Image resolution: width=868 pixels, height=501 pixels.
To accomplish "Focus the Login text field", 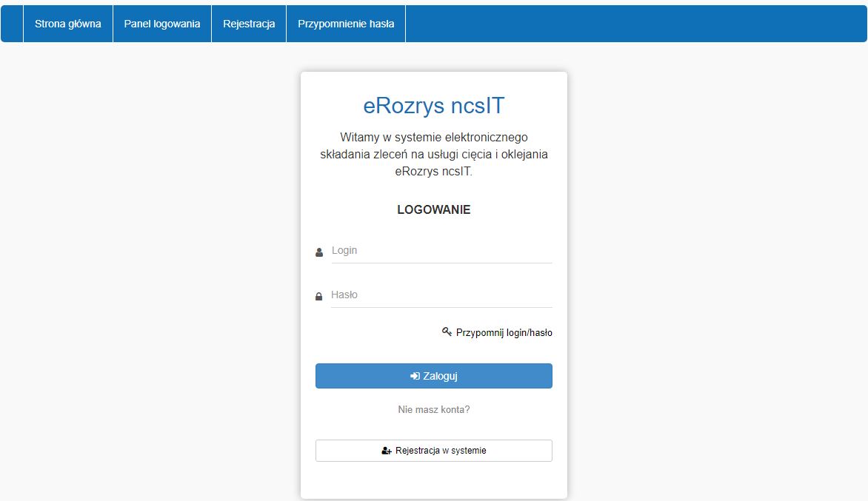I will [x=441, y=251].
